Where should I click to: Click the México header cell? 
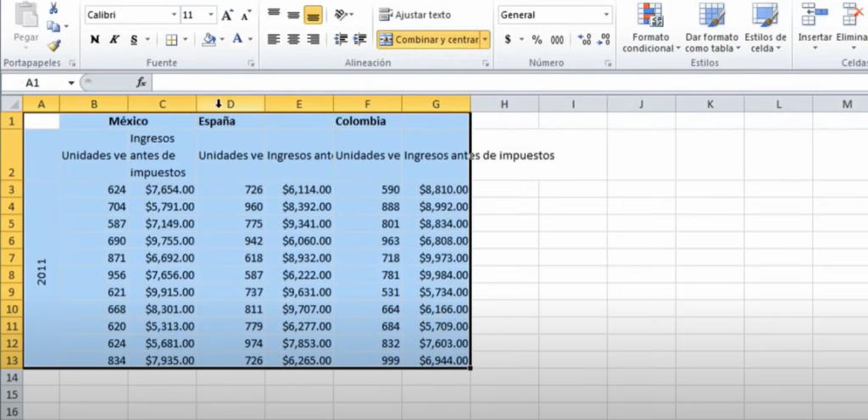pos(128,122)
